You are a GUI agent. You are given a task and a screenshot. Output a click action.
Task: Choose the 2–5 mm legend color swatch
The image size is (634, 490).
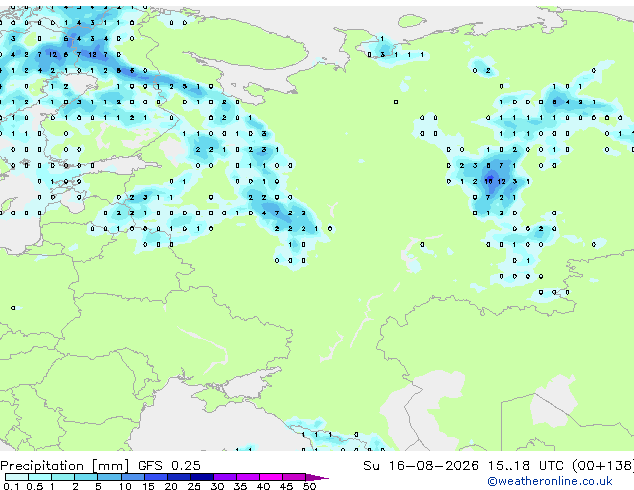tap(86, 477)
